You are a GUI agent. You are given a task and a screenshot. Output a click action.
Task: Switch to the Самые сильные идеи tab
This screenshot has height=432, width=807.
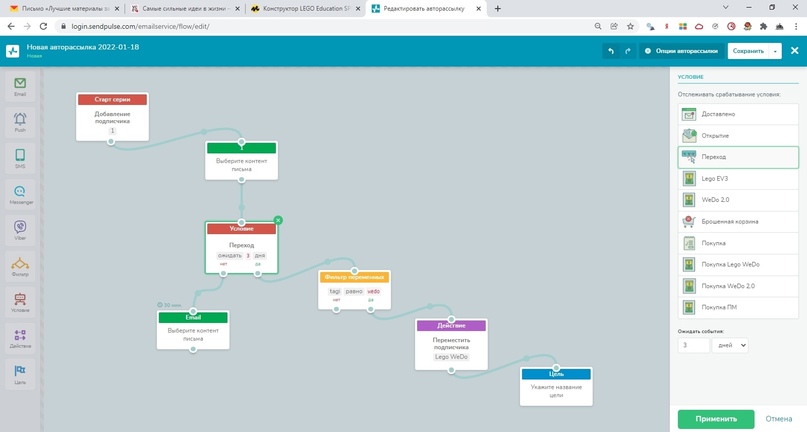pyautogui.click(x=185, y=9)
